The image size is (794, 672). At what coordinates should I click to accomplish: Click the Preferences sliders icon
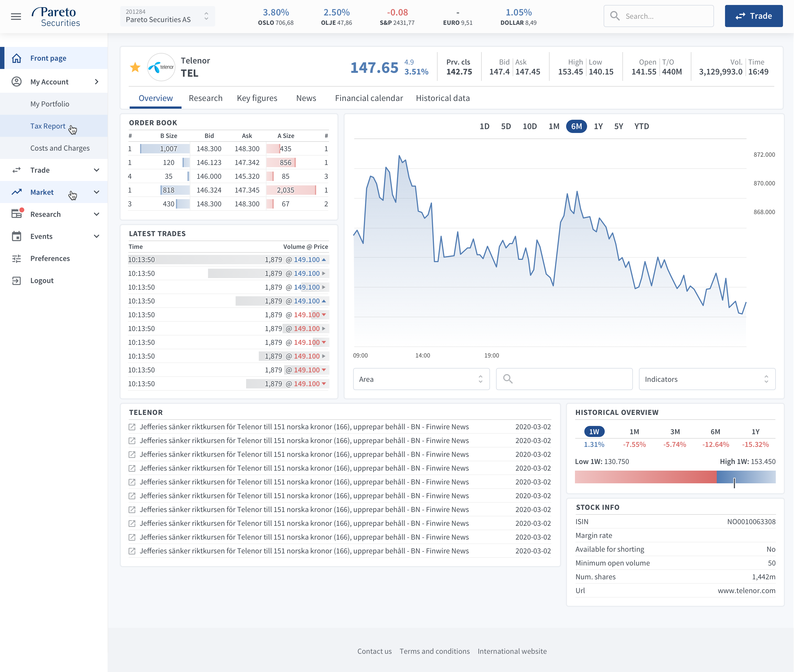[16, 259]
